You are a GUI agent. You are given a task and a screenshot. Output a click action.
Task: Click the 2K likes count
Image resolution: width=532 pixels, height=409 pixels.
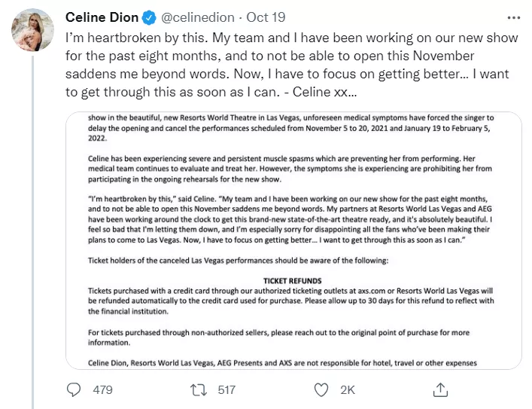(x=347, y=389)
